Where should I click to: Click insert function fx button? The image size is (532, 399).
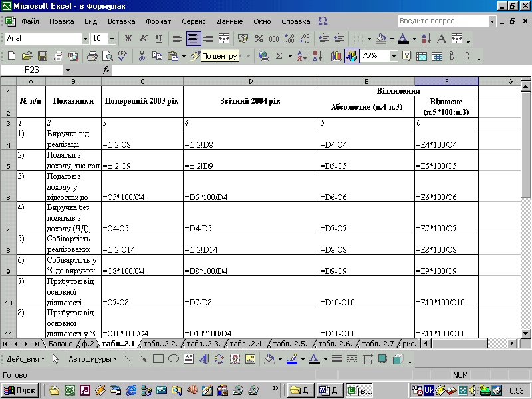(x=106, y=70)
